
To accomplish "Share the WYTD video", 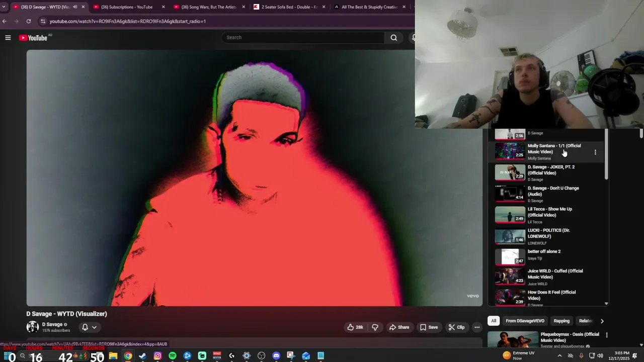I will tap(399, 327).
